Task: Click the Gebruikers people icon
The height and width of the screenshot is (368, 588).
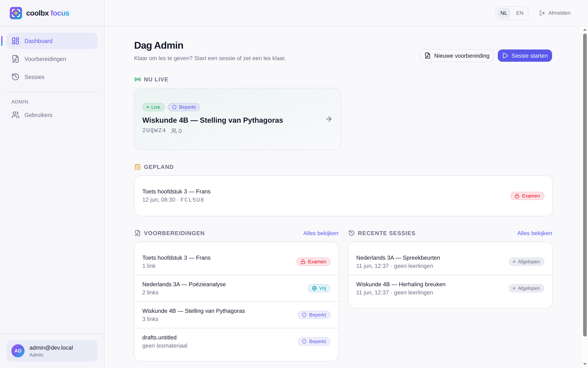Action: click(x=16, y=115)
